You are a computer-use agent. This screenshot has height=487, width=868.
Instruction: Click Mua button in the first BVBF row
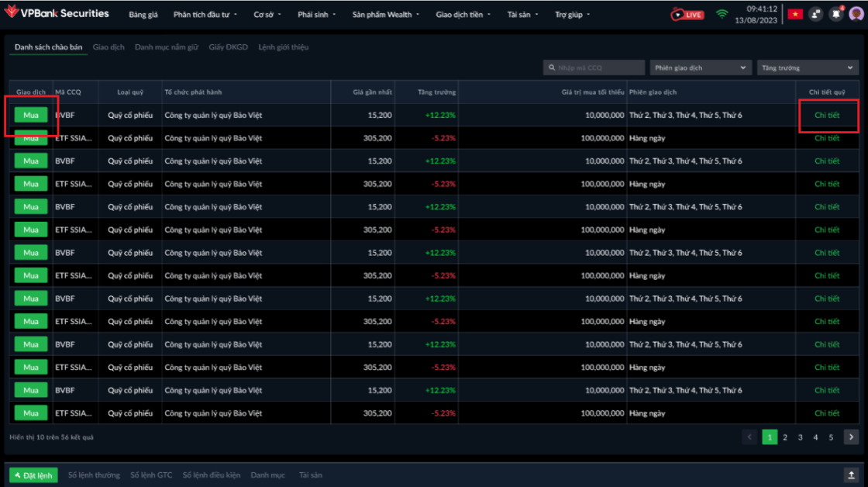point(31,116)
